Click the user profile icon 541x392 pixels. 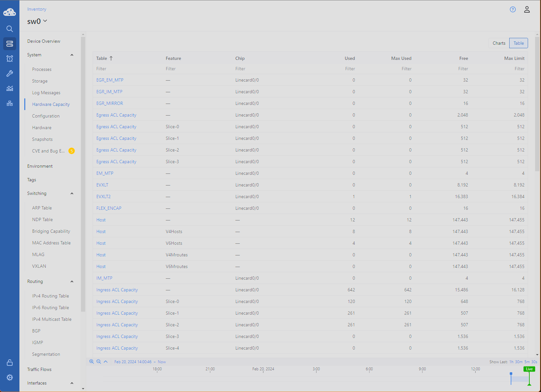pos(527,10)
